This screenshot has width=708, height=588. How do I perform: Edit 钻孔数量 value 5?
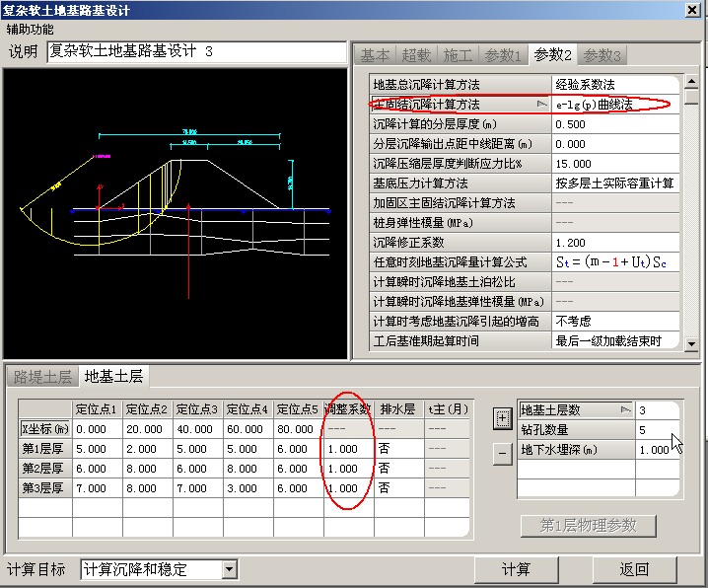(x=657, y=430)
